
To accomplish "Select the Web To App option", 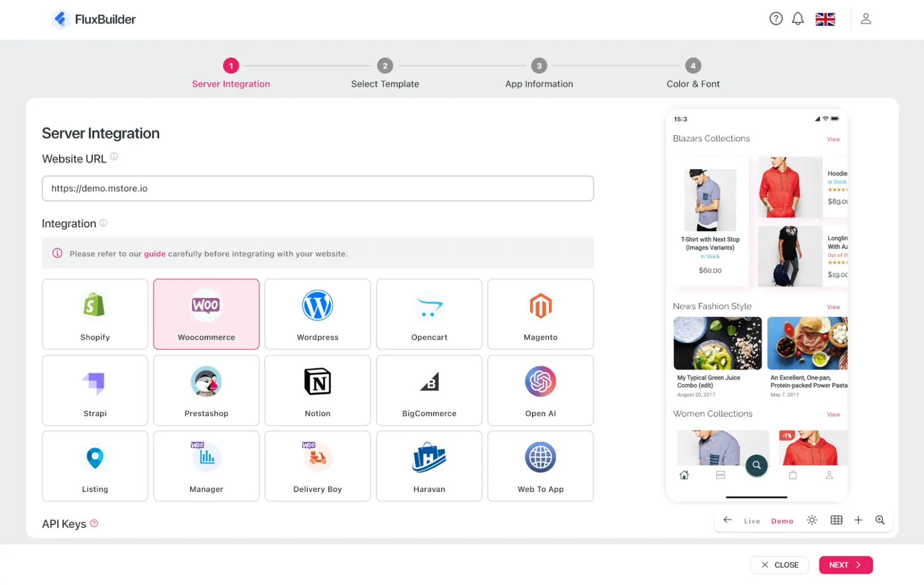I will pyautogui.click(x=541, y=466).
